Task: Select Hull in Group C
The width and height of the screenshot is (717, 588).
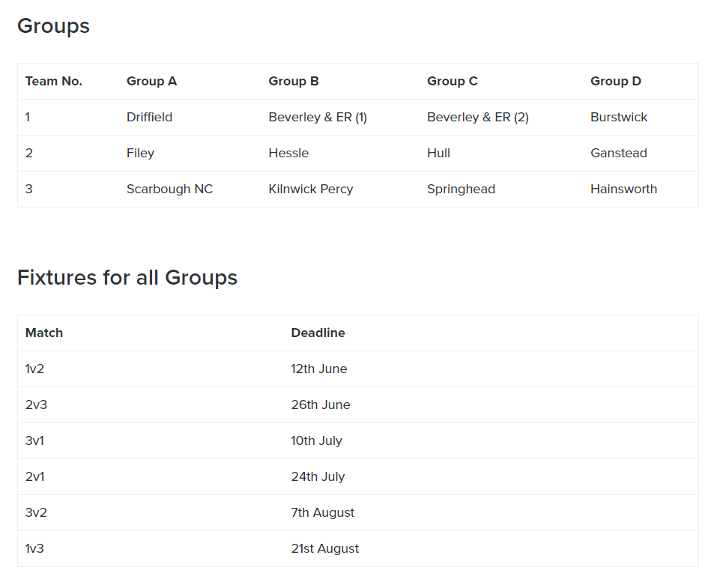Action: coord(438,153)
